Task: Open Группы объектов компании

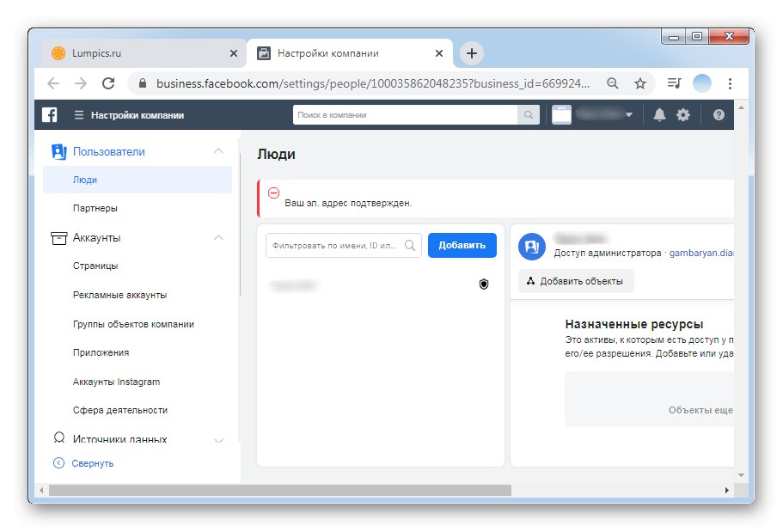Action: point(133,324)
